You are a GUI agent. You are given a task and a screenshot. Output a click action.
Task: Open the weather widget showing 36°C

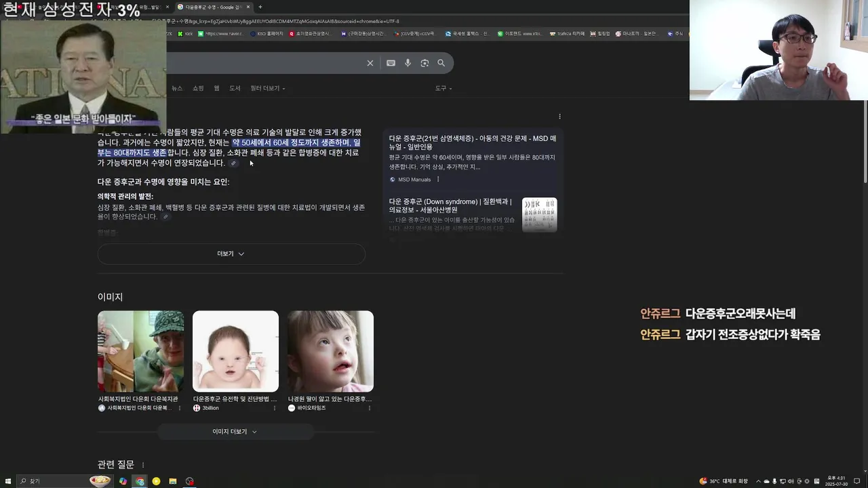point(724,481)
